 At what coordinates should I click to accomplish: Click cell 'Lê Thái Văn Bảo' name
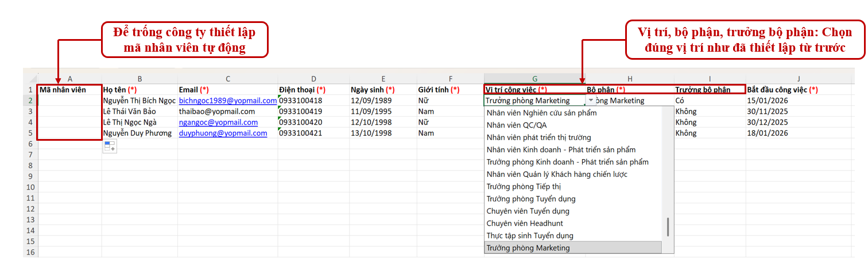pos(129,111)
